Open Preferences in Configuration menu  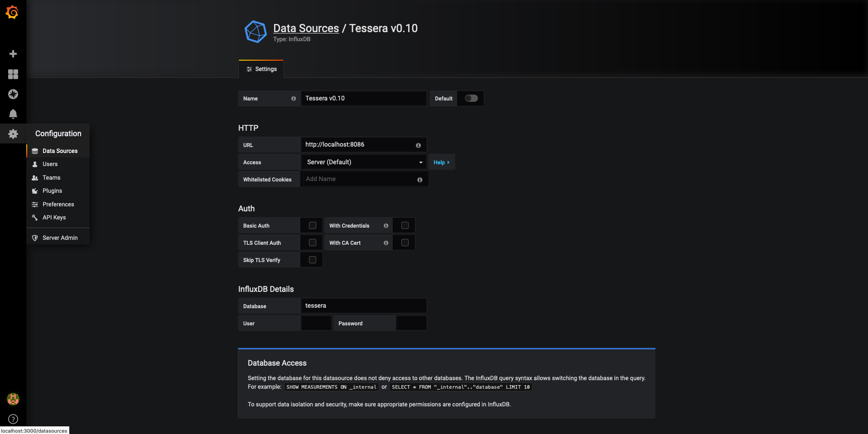pos(58,205)
